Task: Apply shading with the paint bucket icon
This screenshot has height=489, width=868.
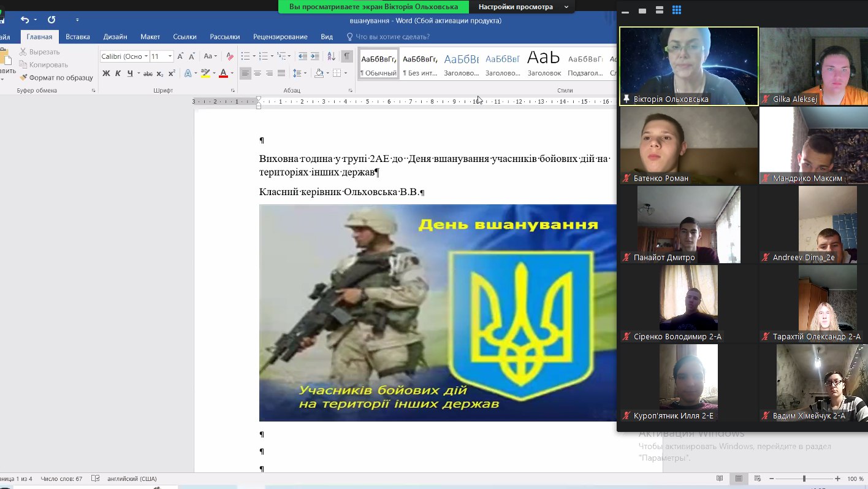Action: 319,74
